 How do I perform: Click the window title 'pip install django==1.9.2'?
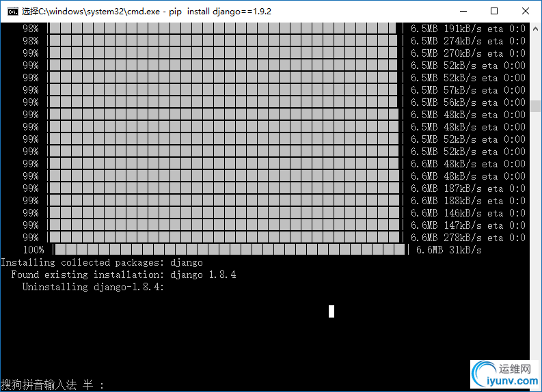(x=220, y=12)
